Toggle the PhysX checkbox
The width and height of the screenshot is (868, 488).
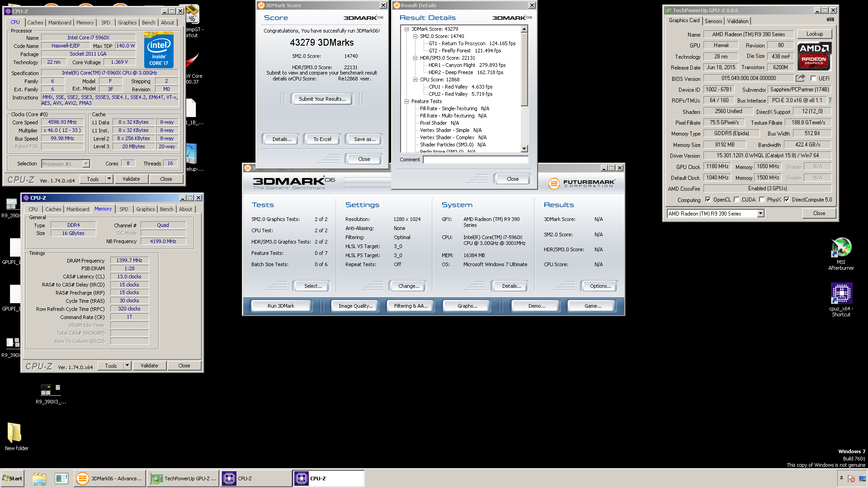762,199
